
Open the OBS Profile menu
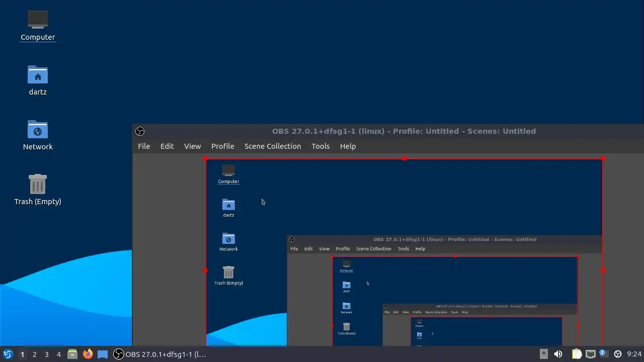click(222, 146)
